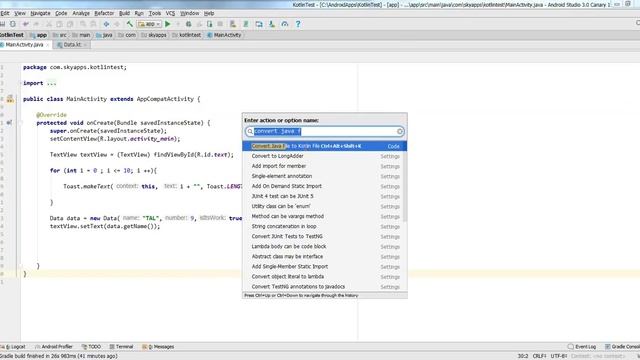The image size is (640, 360).
Task: Open the VCS menu
Action: coord(170,13)
